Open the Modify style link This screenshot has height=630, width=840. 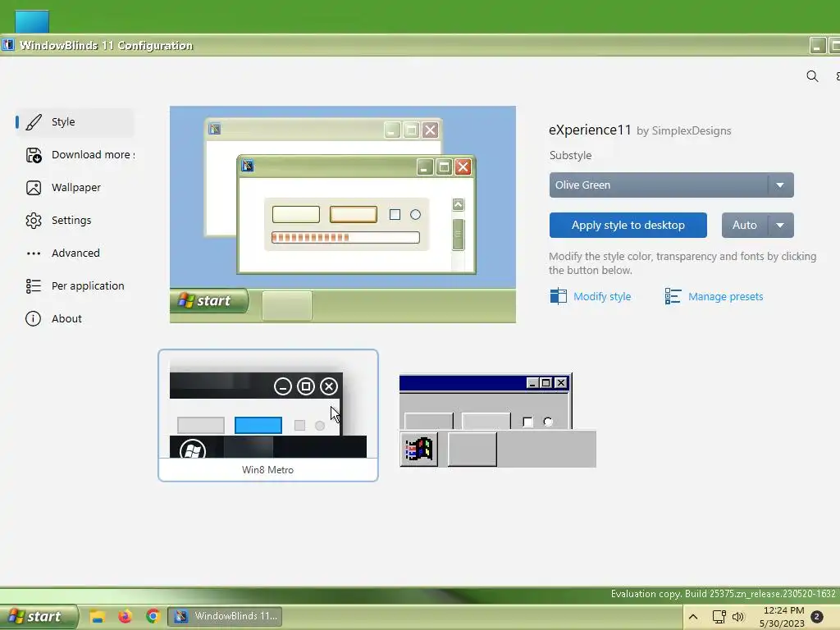(602, 296)
